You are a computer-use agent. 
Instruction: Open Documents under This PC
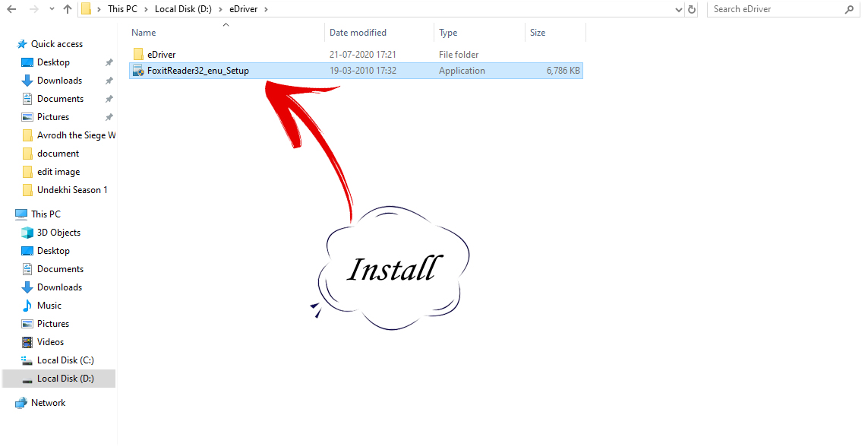coord(60,269)
